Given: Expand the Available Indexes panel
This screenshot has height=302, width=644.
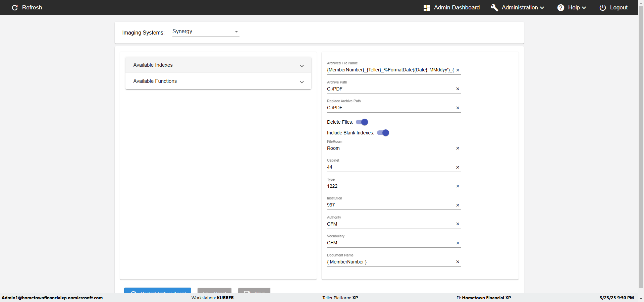Looking at the screenshot, I should tap(218, 65).
